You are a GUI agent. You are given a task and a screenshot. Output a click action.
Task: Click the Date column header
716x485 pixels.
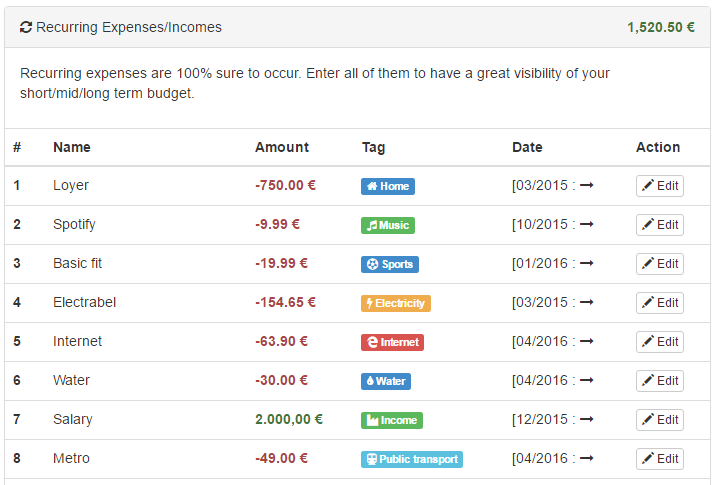click(x=527, y=147)
